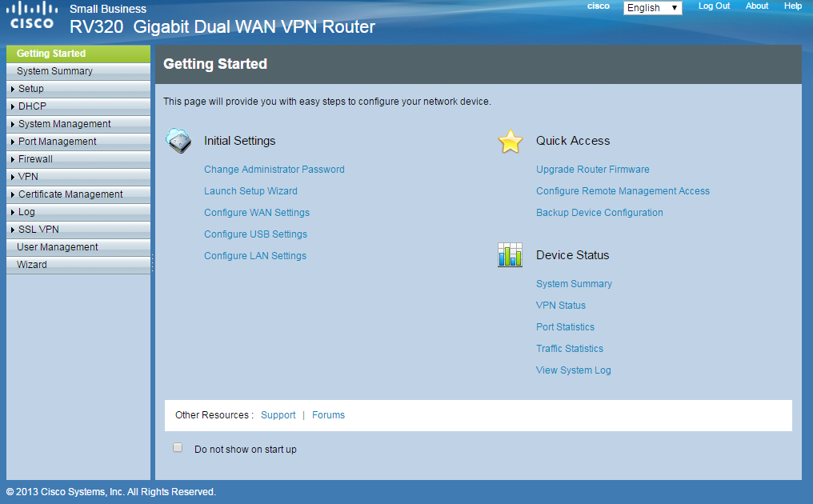Click the Device Status bar chart icon

point(510,255)
